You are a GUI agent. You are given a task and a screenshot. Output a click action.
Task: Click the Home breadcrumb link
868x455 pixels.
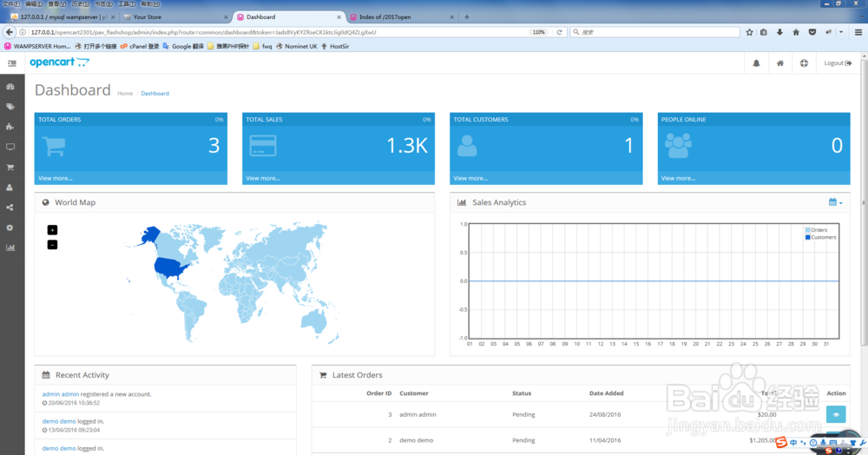point(124,94)
